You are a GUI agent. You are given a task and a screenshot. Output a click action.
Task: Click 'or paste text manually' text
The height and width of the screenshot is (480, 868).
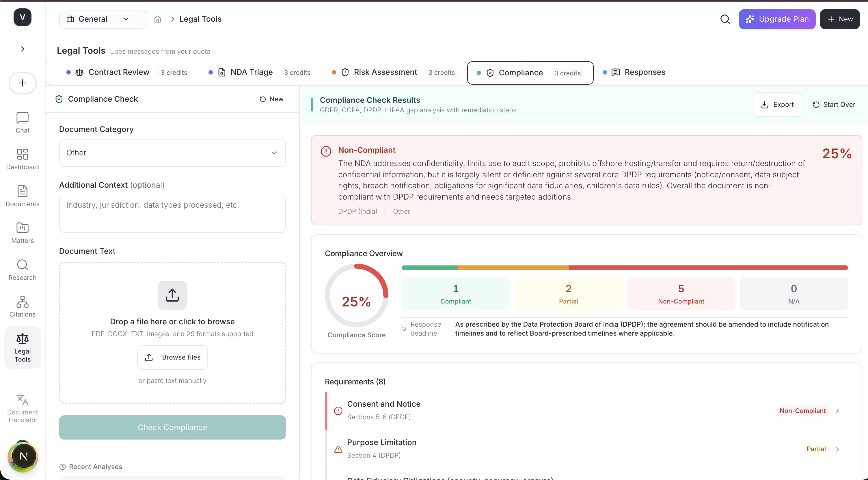172,381
